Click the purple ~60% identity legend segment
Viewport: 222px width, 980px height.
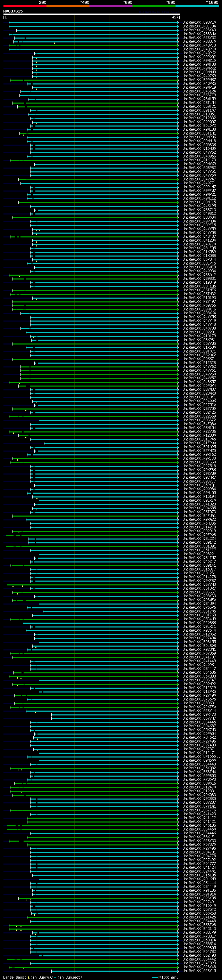click(111, 7)
